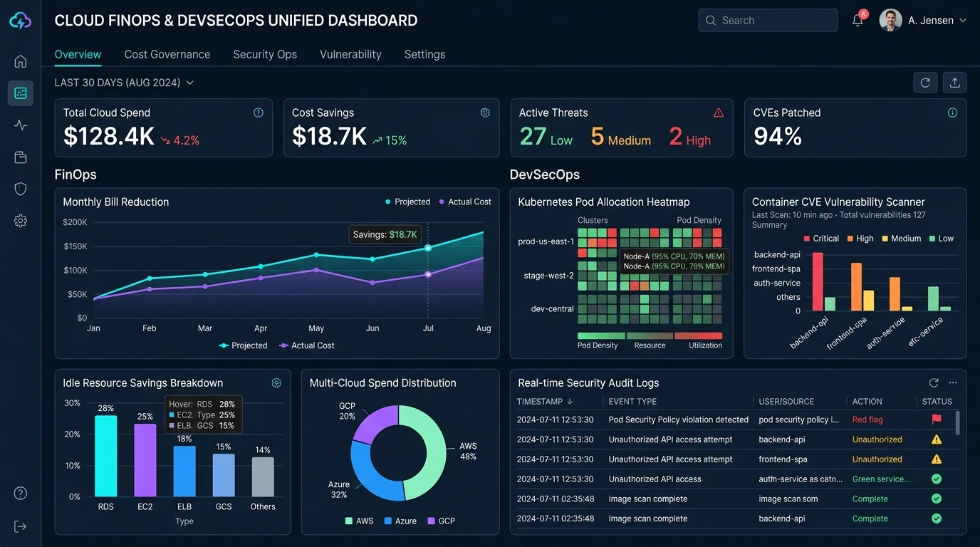This screenshot has width=980, height=547.
Task: Toggle Actual Cost series in top legend
Action: click(465, 202)
